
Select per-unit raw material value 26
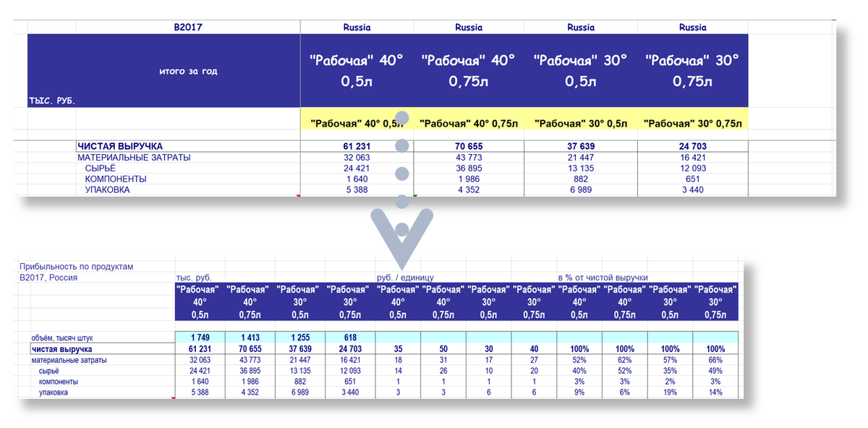(x=443, y=370)
